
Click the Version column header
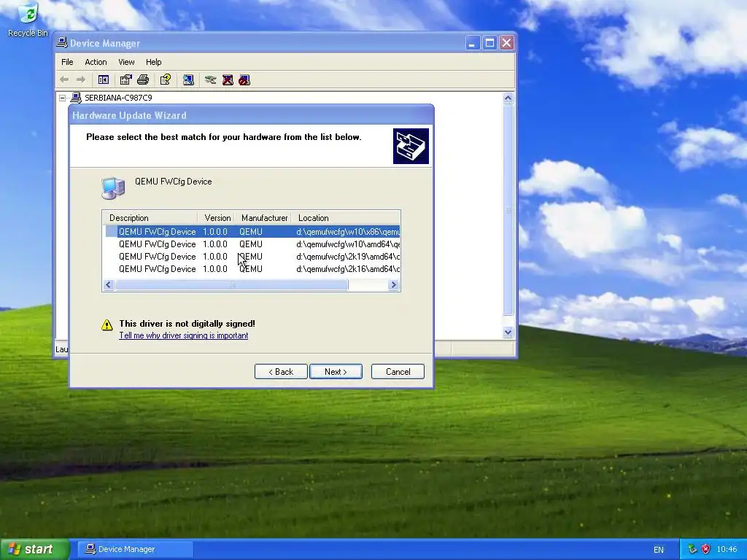click(216, 217)
